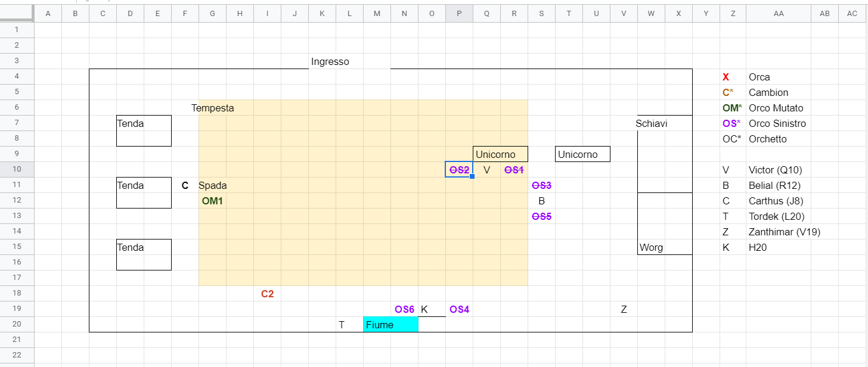
Task: Select row 10 header
Action: [x=17, y=170]
